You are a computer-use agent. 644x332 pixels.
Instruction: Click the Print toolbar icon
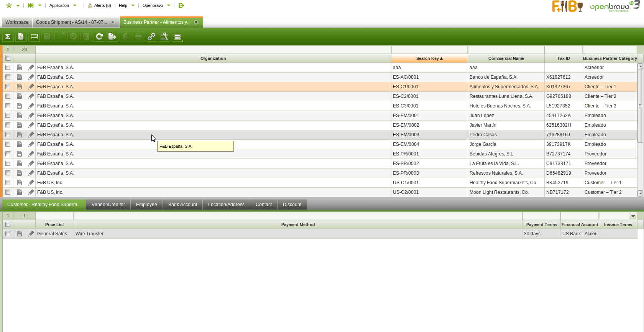pyautogui.click(x=138, y=36)
